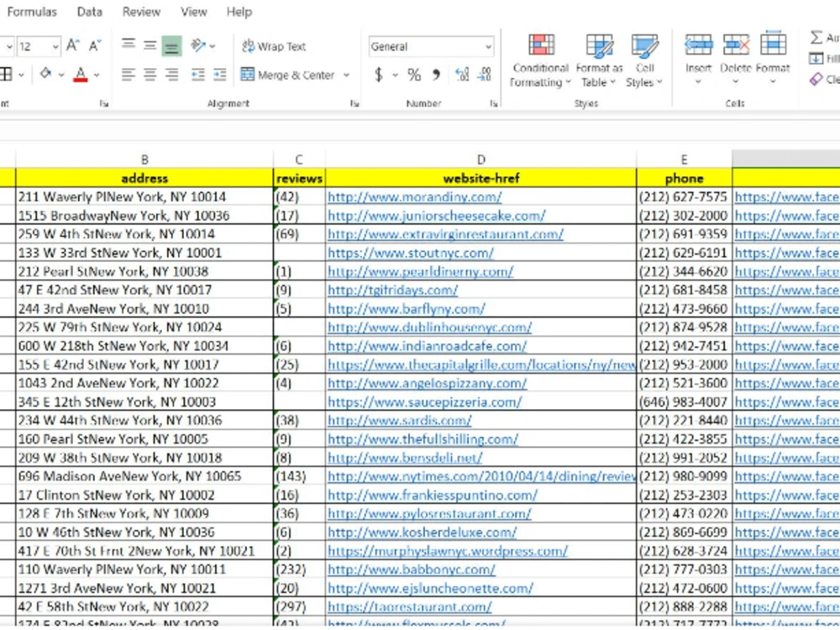Align text right
The width and height of the screenshot is (840, 630).
coord(171,75)
